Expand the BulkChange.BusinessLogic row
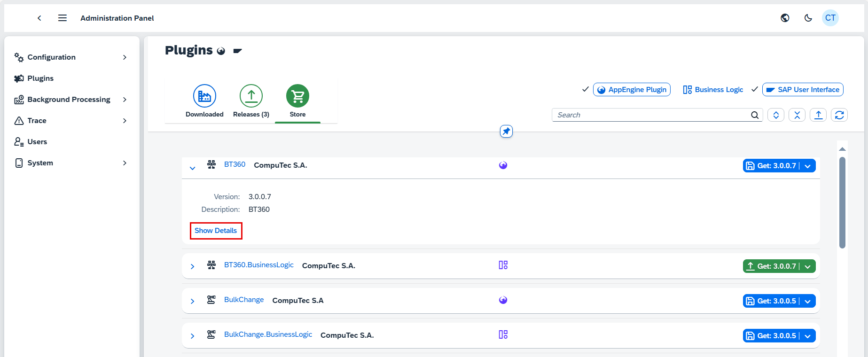 click(192, 336)
